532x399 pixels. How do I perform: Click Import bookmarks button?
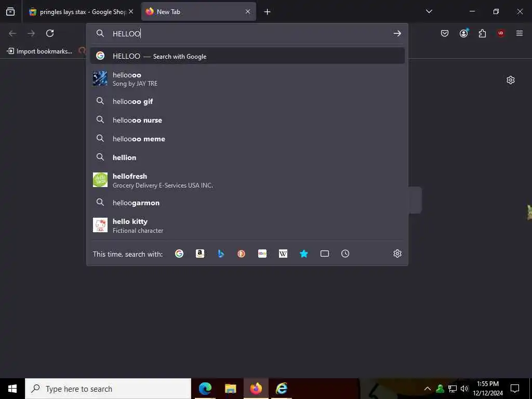(x=39, y=51)
